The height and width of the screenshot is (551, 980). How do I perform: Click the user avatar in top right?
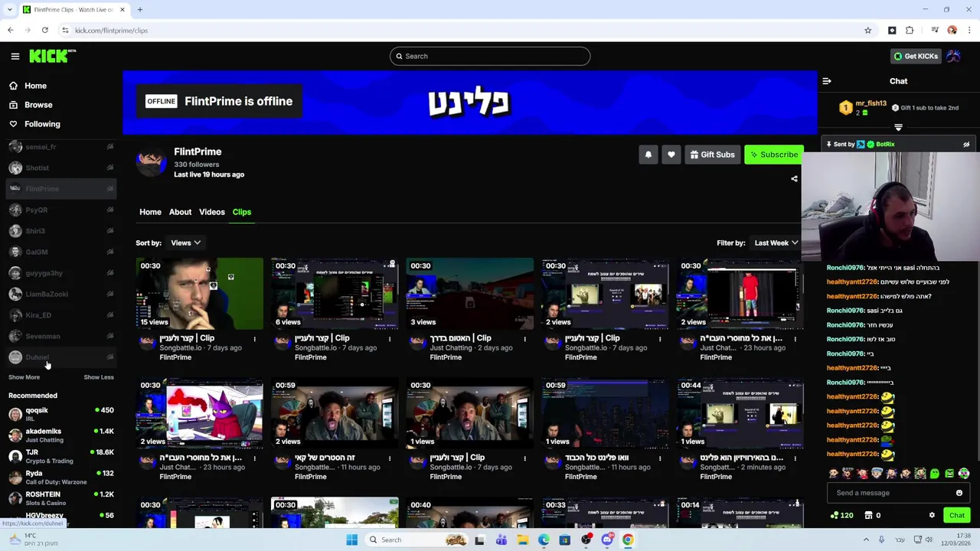point(953,56)
